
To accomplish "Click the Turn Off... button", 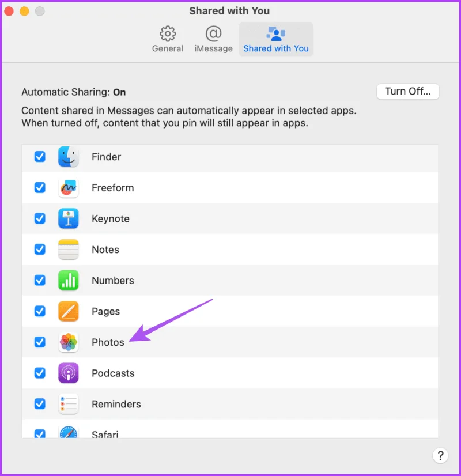I will pyautogui.click(x=407, y=92).
